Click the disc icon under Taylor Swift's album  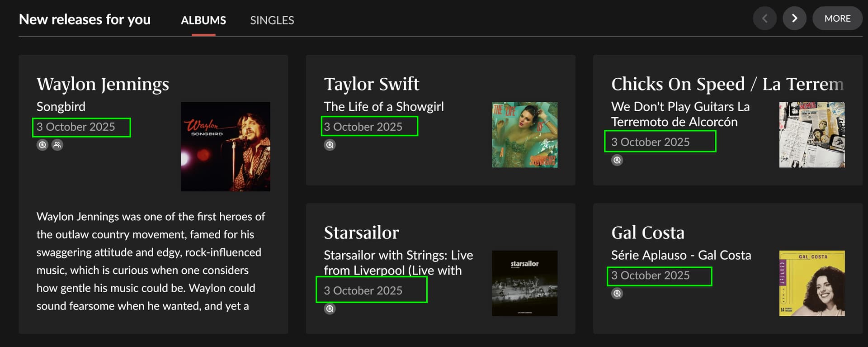330,145
